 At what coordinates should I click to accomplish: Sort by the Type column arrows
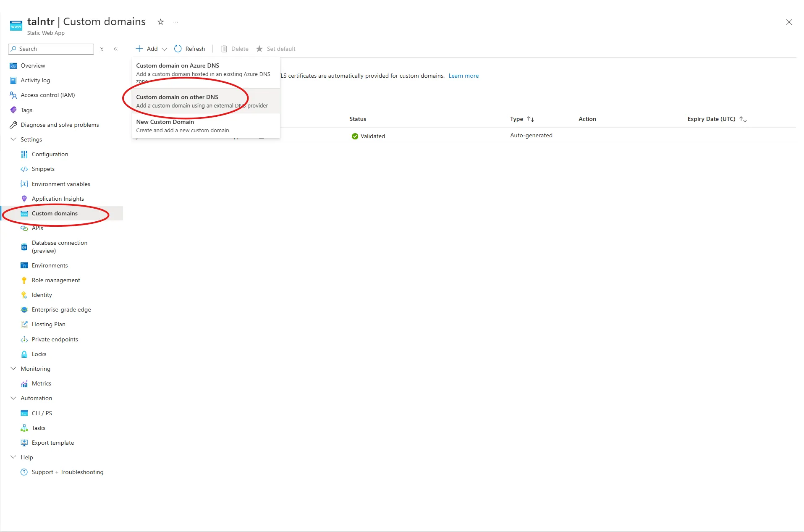[531, 119]
